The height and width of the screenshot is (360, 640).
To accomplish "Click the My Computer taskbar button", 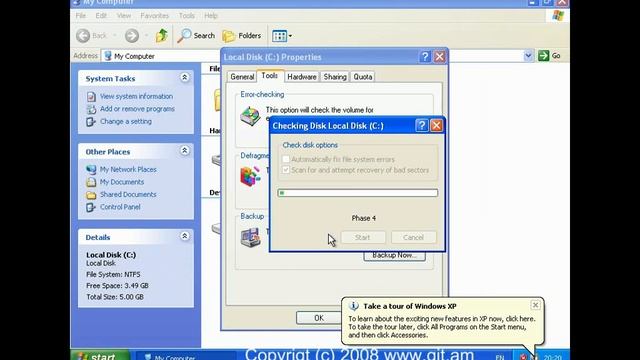I will [185, 356].
